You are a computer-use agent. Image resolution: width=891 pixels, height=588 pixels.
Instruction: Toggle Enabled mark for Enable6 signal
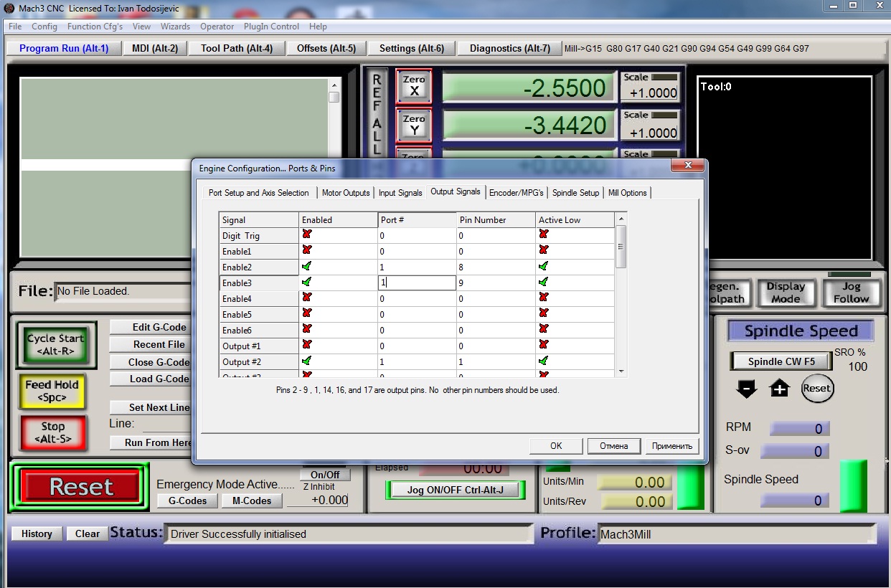pos(307,329)
